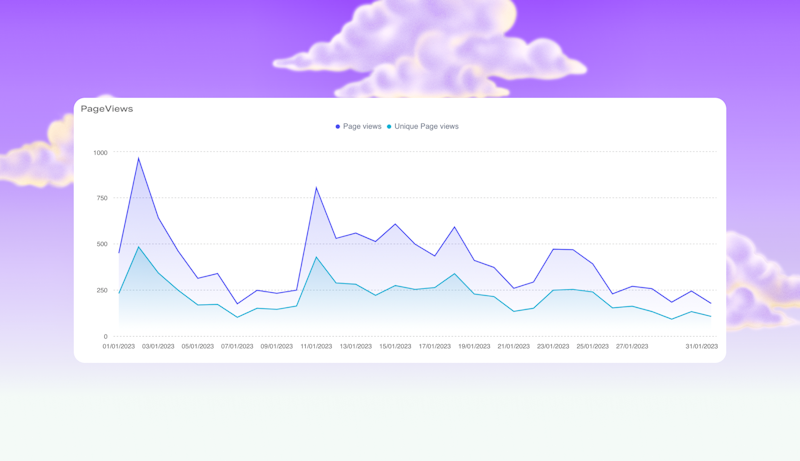Viewport: 800px width, 461px height.
Task: Click the Page views peak at 11/01/2023
Action: 316,188
